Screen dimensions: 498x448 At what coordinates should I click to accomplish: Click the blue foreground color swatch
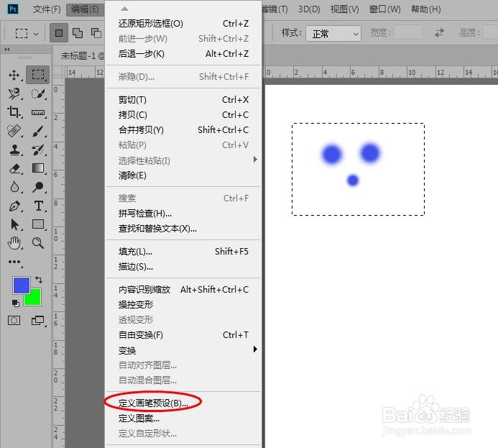(21, 285)
